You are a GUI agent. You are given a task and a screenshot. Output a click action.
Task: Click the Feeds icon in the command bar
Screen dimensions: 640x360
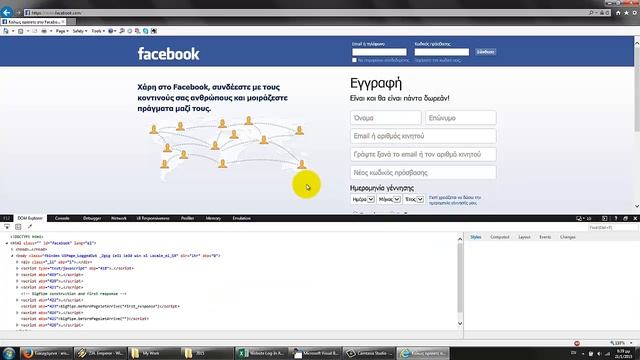click(x=21, y=31)
